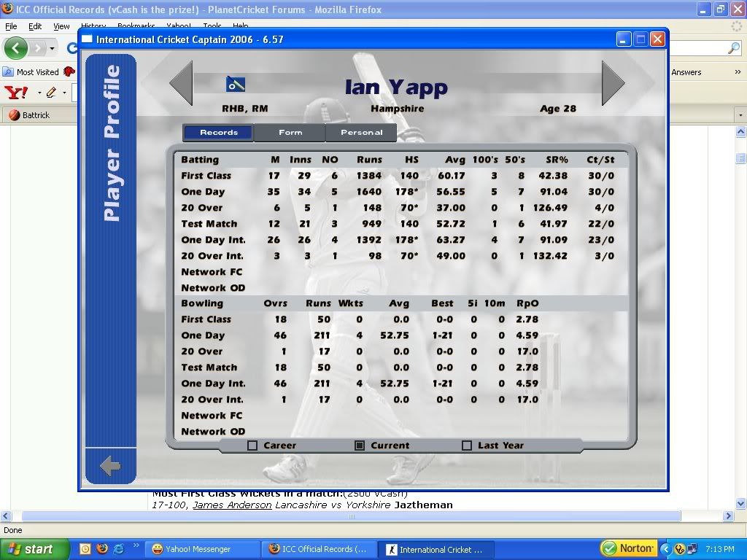
Task: Click the Firefox quick launch icon
Action: tap(102, 548)
